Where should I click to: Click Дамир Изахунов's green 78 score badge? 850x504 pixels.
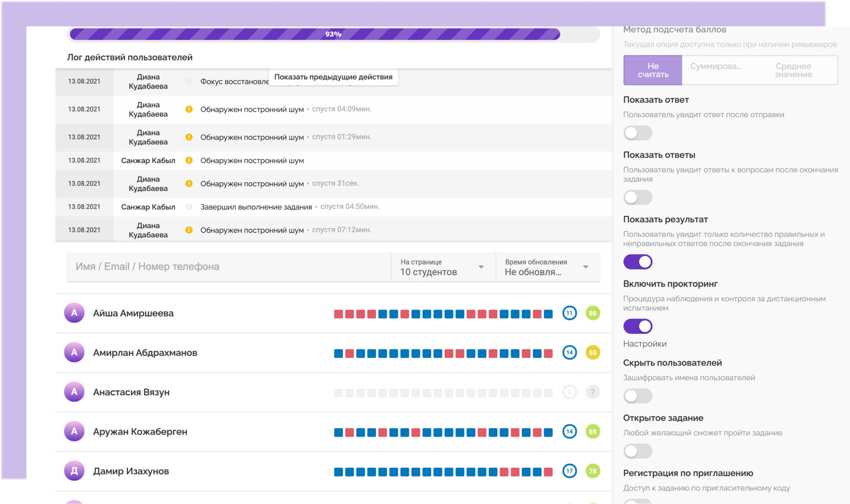pyautogui.click(x=593, y=471)
